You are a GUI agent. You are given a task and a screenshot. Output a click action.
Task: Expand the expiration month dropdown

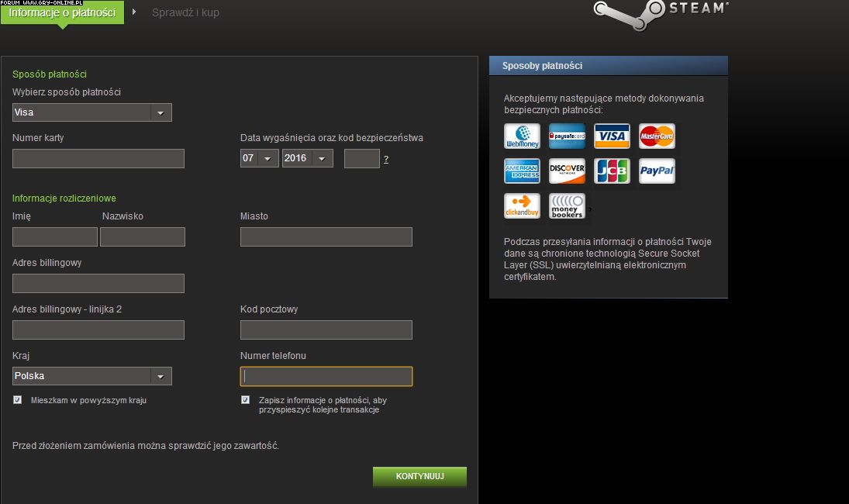point(259,158)
